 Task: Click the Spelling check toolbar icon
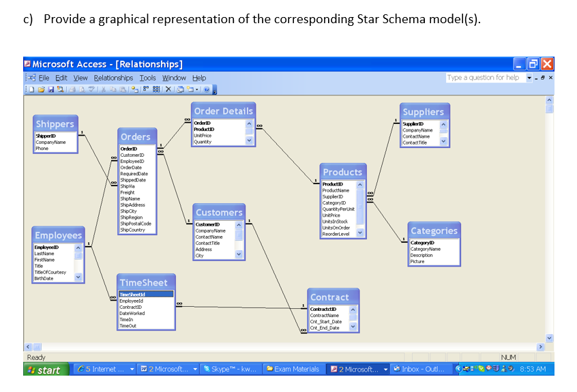pos(91,89)
